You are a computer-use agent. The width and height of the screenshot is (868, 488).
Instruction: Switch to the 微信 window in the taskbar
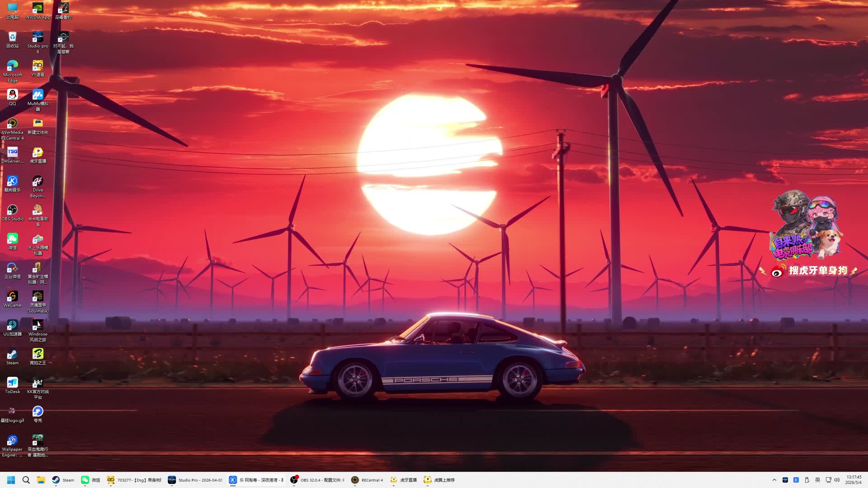[91, 480]
